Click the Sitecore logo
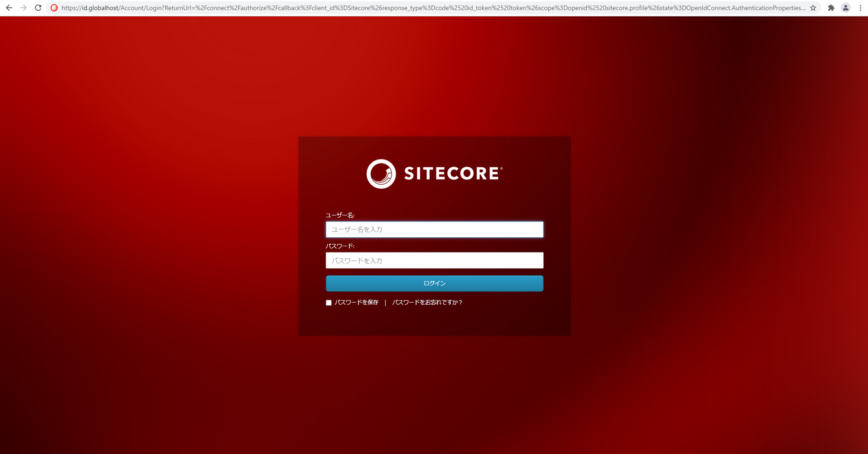This screenshot has width=868, height=454. [x=434, y=173]
